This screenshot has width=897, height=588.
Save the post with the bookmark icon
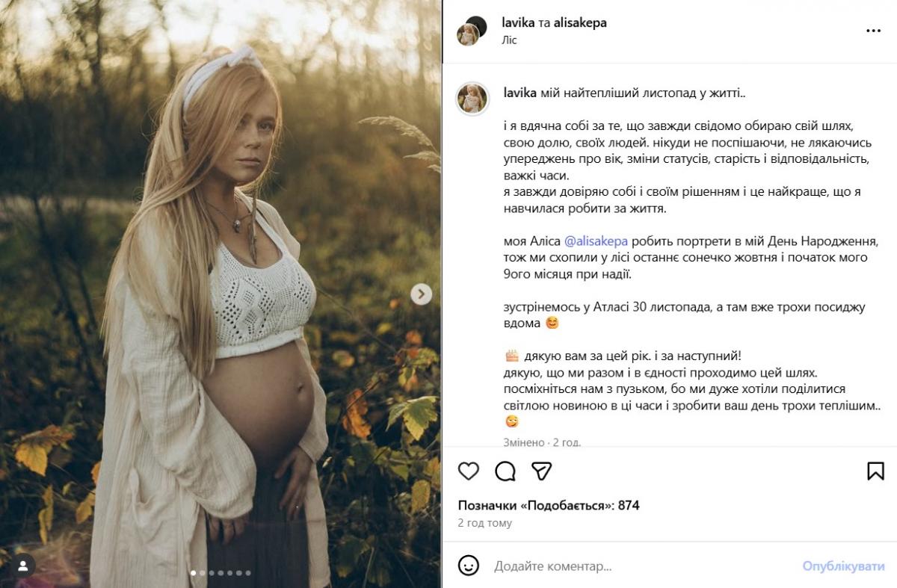875,471
